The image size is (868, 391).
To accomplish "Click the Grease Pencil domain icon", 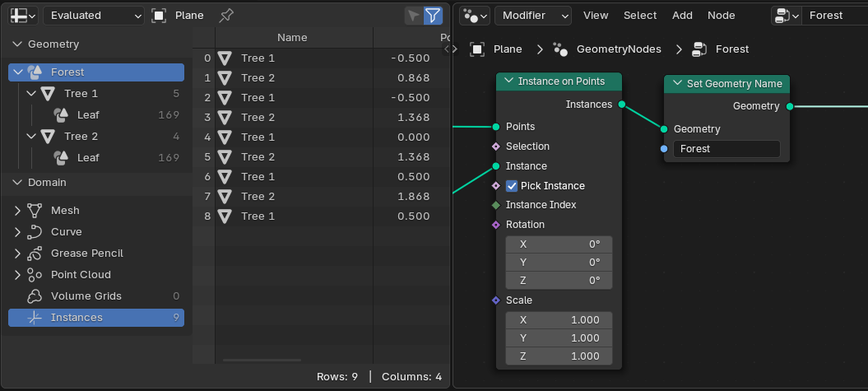I will point(35,254).
